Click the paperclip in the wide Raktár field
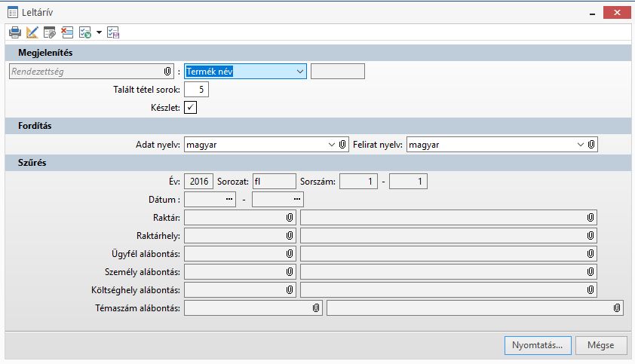 [591, 218]
